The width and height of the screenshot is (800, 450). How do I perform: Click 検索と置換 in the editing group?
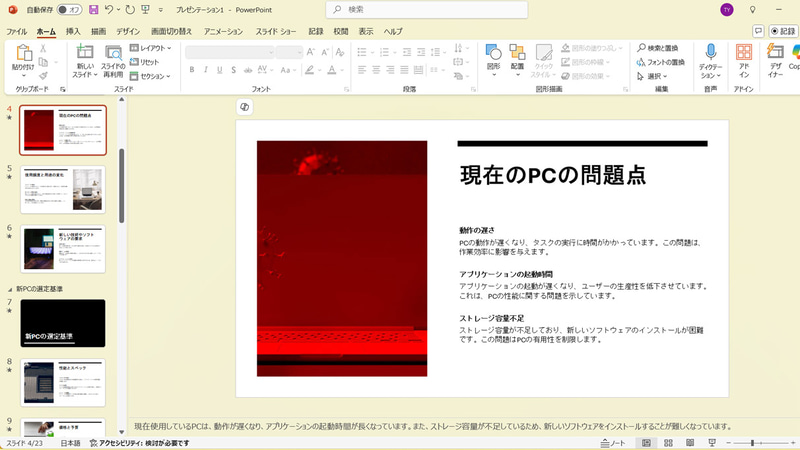(657, 48)
